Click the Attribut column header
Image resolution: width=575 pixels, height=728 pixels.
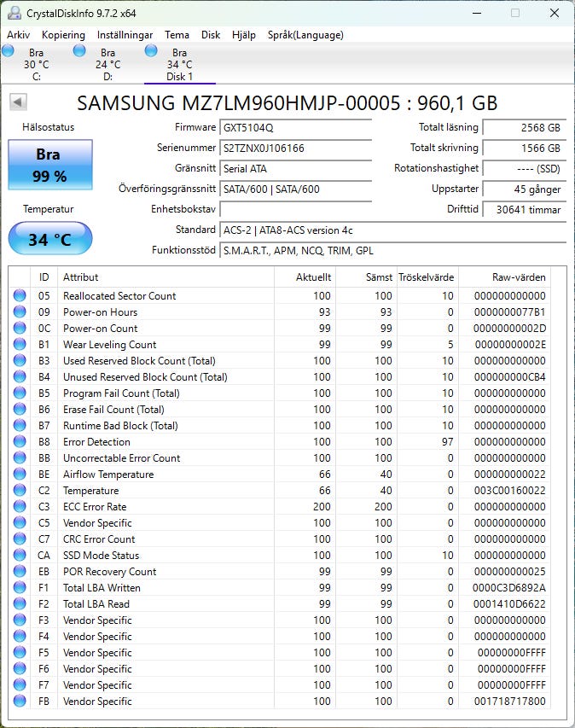(x=166, y=277)
